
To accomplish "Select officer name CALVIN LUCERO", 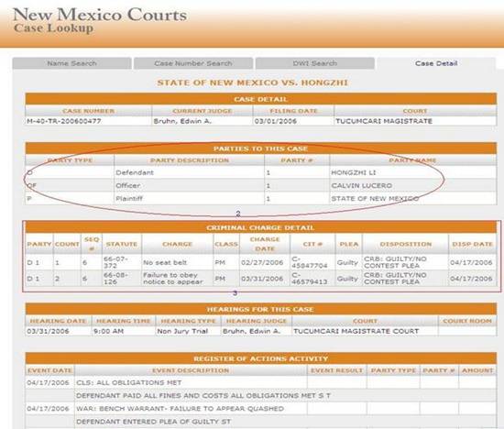I will click(362, 185).
